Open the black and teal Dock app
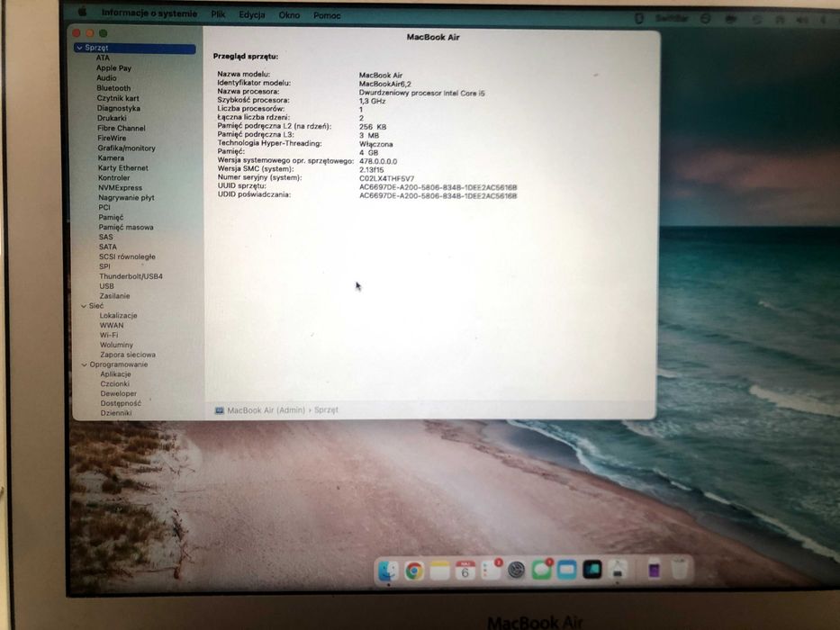 point(592,570)
